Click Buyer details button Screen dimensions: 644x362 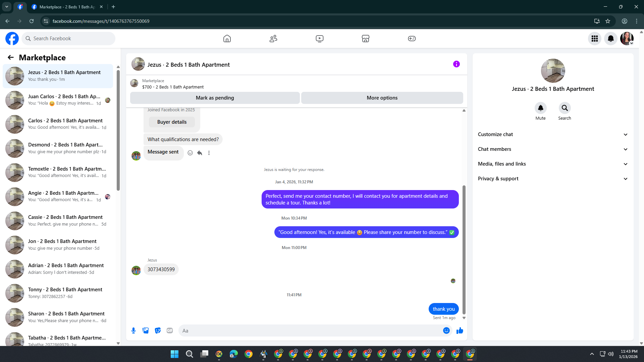tap(172, 122)
